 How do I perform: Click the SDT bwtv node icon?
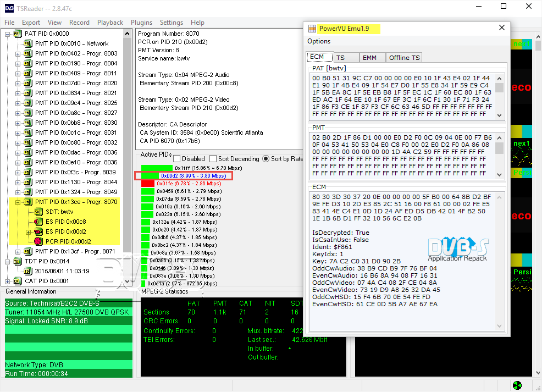pyautogui.click(x=38, y=212)
